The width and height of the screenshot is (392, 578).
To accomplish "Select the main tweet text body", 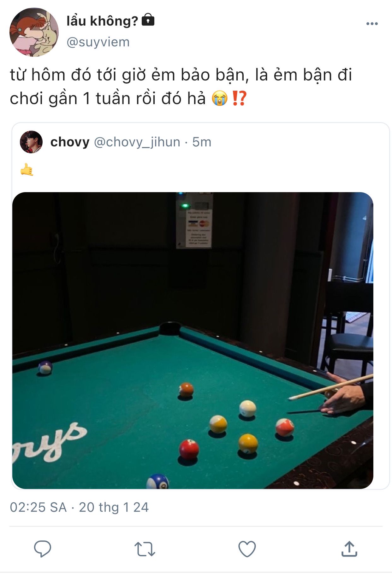I will coord(181,87).
